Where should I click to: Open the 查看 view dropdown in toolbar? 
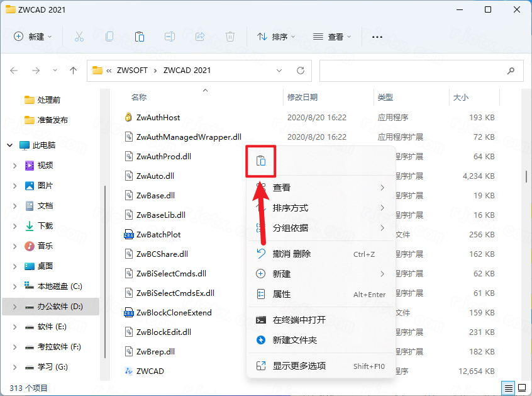point(332,37)
